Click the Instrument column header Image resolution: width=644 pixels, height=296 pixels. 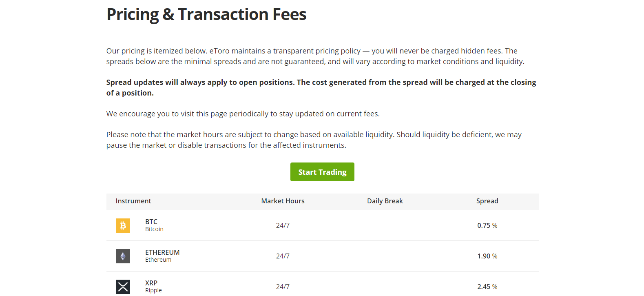(x=133, y=201)
